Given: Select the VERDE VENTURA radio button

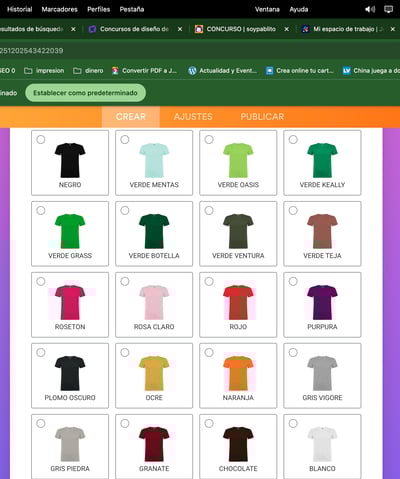Looking at the screenshot, I should [209, 210].
